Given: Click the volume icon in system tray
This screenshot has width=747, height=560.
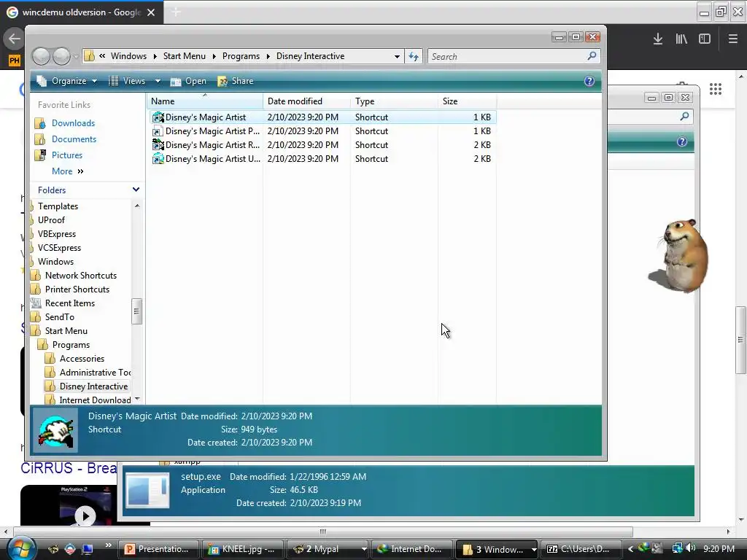Looking at the screenshot, I should (x=690, y=548).
